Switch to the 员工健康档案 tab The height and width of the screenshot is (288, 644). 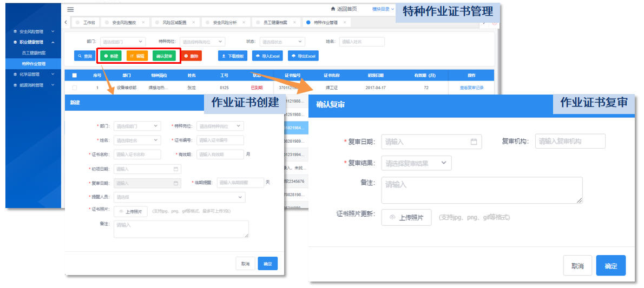(276, 23)
